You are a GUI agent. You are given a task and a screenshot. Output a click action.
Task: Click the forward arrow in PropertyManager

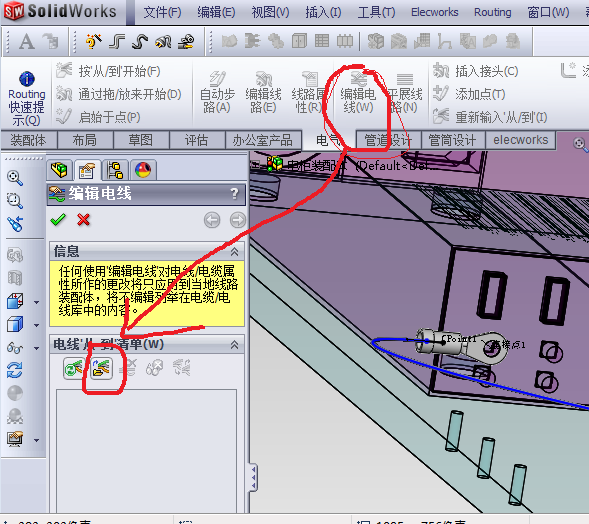click(x=238, y=220)
